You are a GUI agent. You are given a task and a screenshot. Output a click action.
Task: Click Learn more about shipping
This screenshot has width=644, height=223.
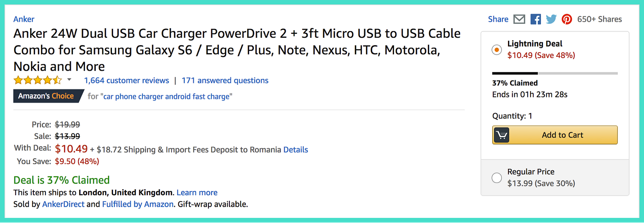(x=197, y=192)
